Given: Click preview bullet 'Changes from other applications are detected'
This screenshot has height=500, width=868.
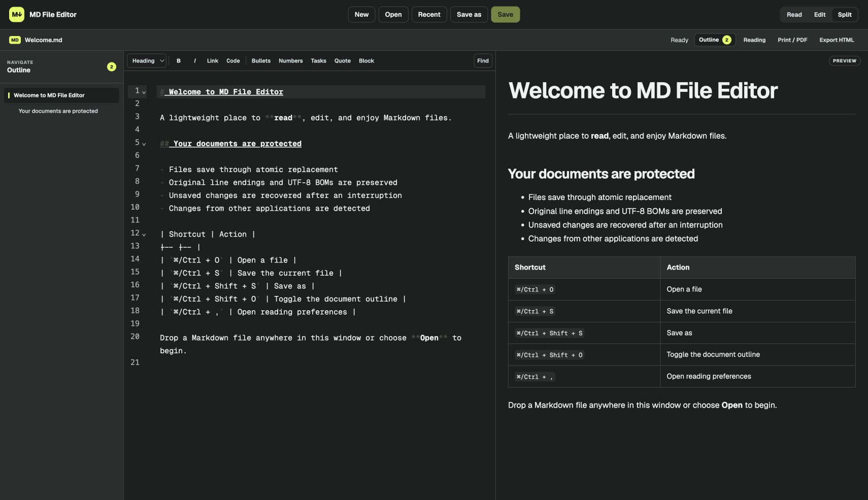Looking at the screenshot, I should click(613, 239).
